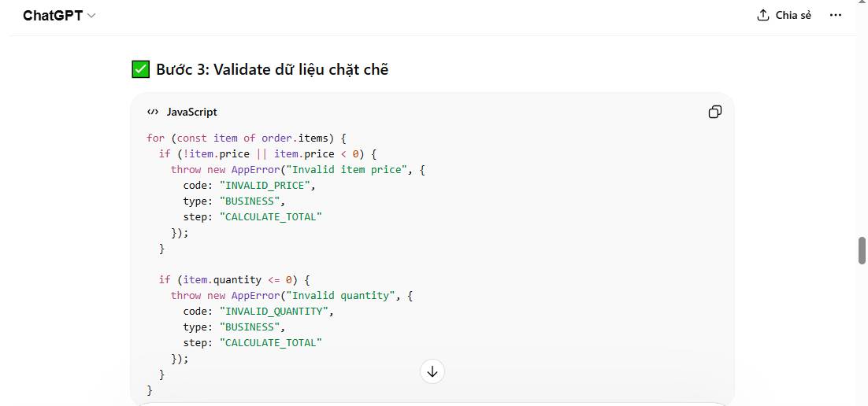Click the code bracket icon beside JavaScript
The image size is (868, 406).
153,112
